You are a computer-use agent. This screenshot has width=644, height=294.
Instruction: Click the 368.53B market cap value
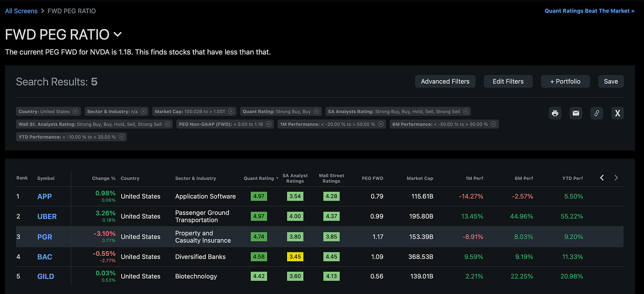click(421, 257)
